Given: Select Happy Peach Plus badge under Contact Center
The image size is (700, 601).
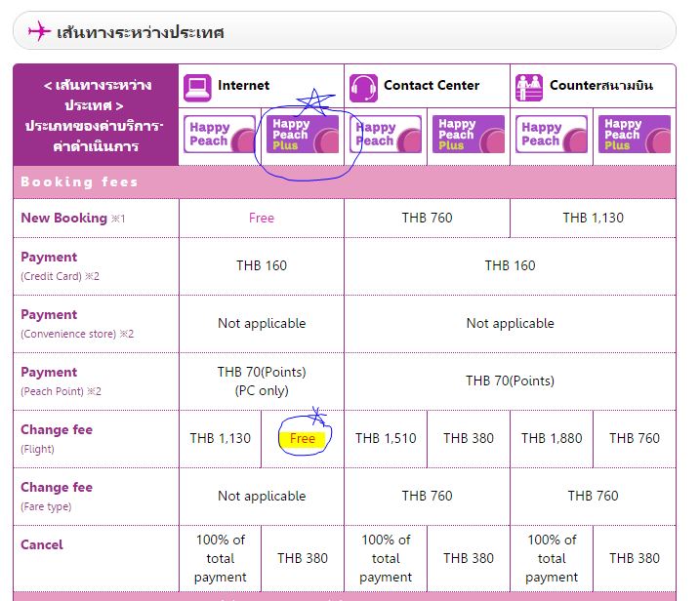Looking at the screenshot, I should click(x=469, y=135).
